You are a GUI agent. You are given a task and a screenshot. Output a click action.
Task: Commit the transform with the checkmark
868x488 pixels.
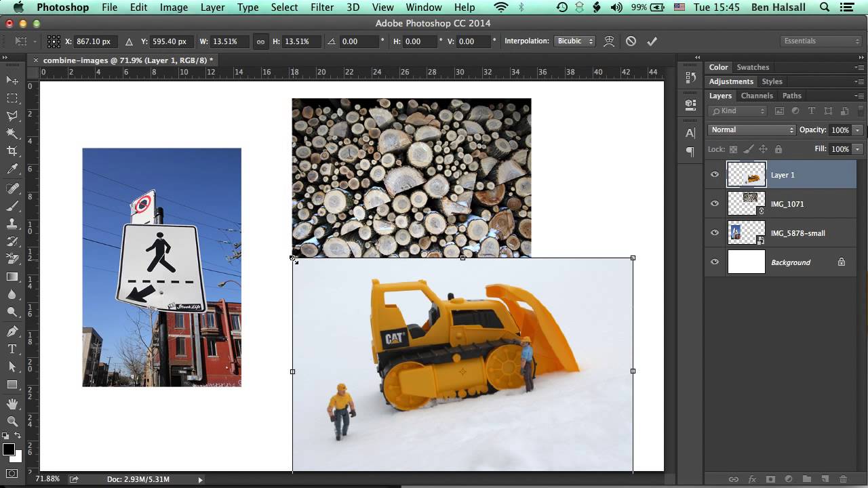(652, 41)
